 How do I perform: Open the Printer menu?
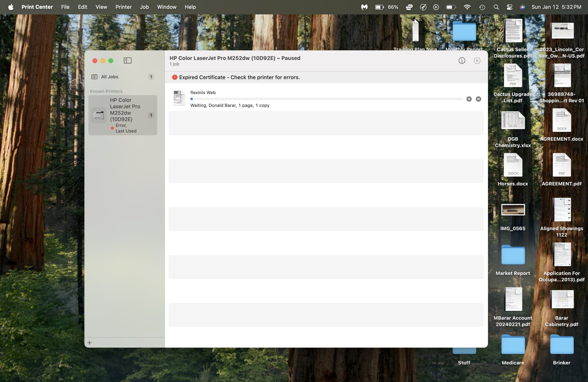(123, 7)
